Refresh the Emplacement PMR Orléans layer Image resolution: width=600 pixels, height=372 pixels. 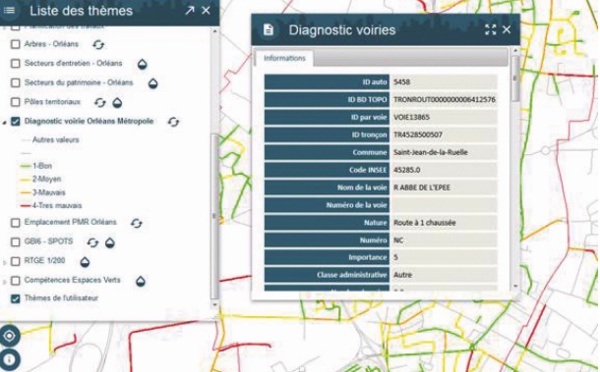pyautogui.click(x=137, y=223)
